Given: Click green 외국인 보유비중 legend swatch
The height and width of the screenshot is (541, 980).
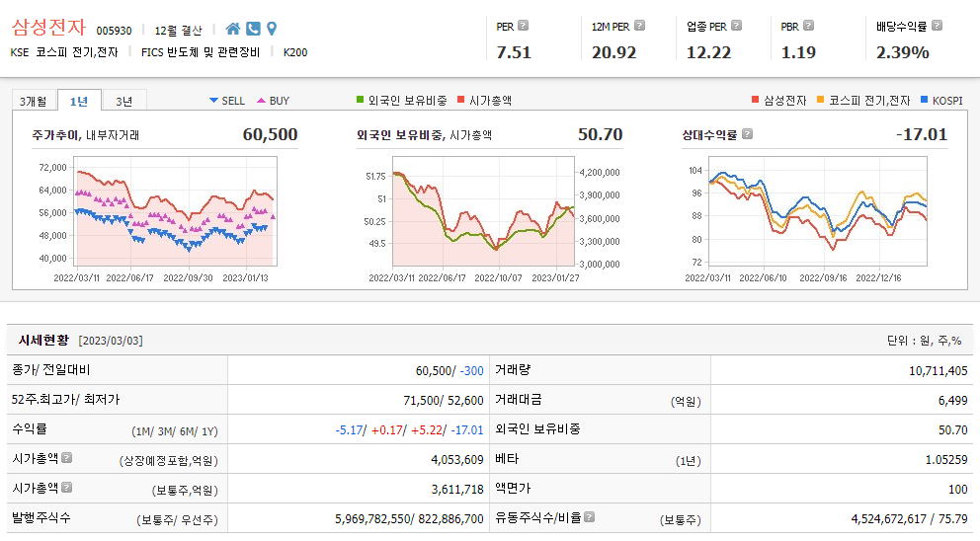Looking at the screenshot, I should click(360, 100).
